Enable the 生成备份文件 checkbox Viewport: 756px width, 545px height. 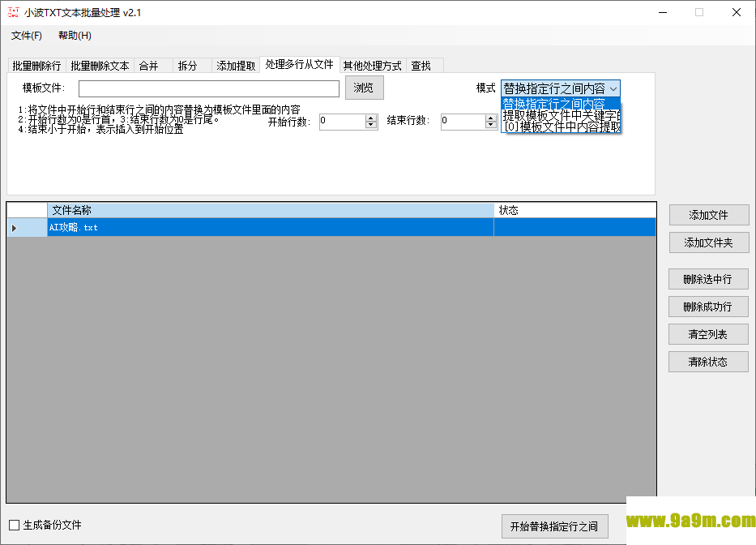pos(15,525)
